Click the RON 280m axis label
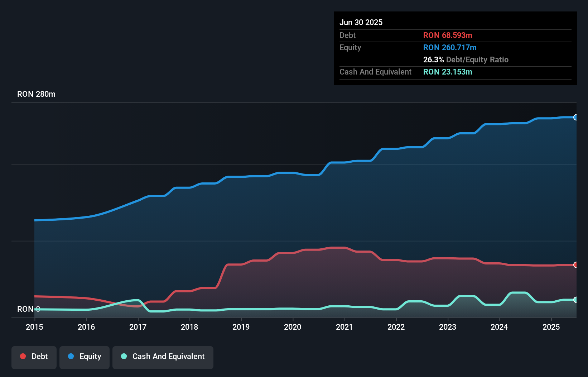Viewport: 588px width, 377px height. point(35,94)
